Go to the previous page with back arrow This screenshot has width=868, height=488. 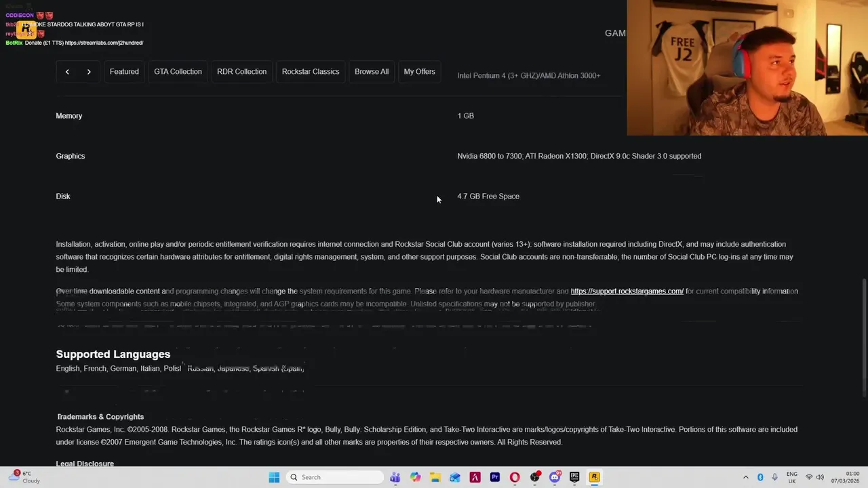[67, 72]
